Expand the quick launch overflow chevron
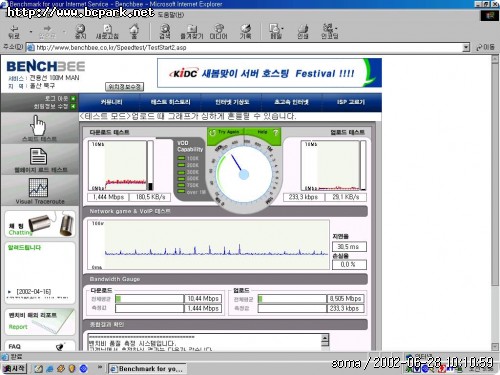The image size is (500, 375). pos(100,367)
